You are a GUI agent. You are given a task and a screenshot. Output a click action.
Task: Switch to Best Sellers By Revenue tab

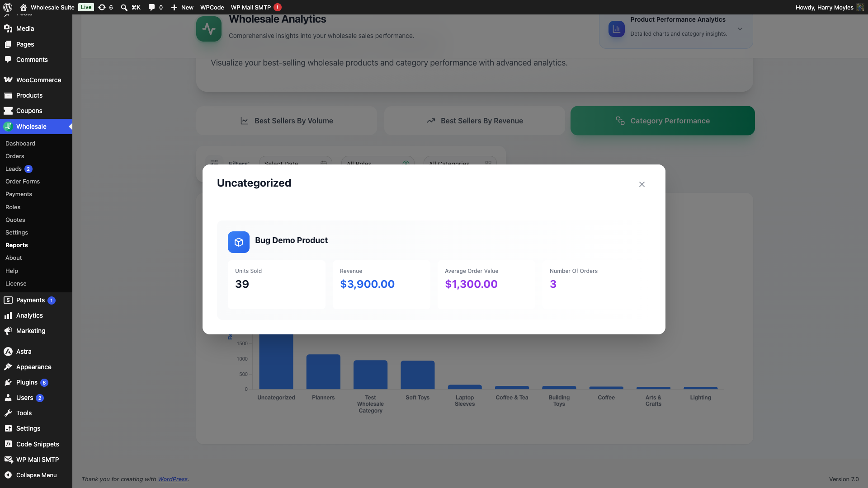click(x=475, y=121)
